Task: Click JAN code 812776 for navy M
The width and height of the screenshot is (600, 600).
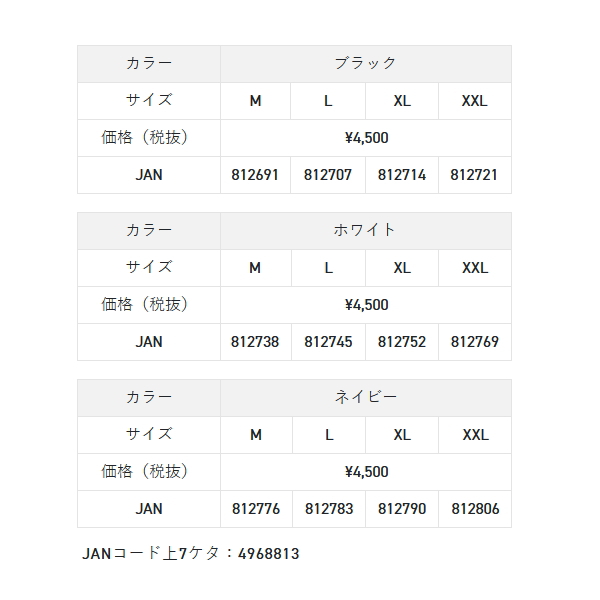Action: pos(255,509)
